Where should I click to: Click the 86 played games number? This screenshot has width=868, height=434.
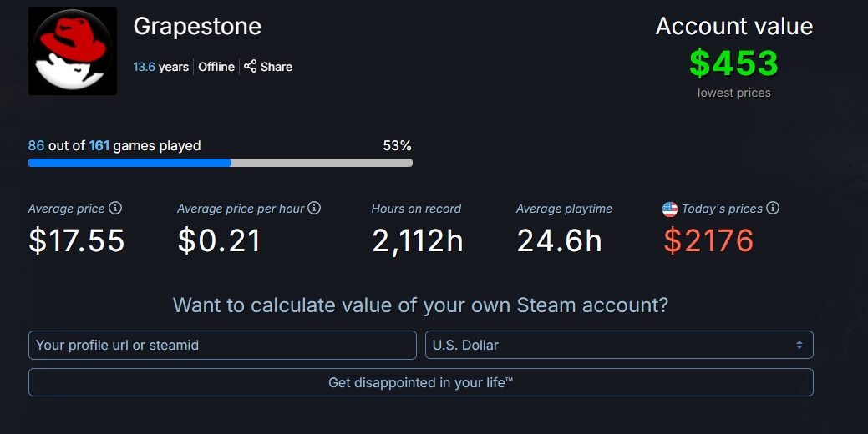(36, 146)
